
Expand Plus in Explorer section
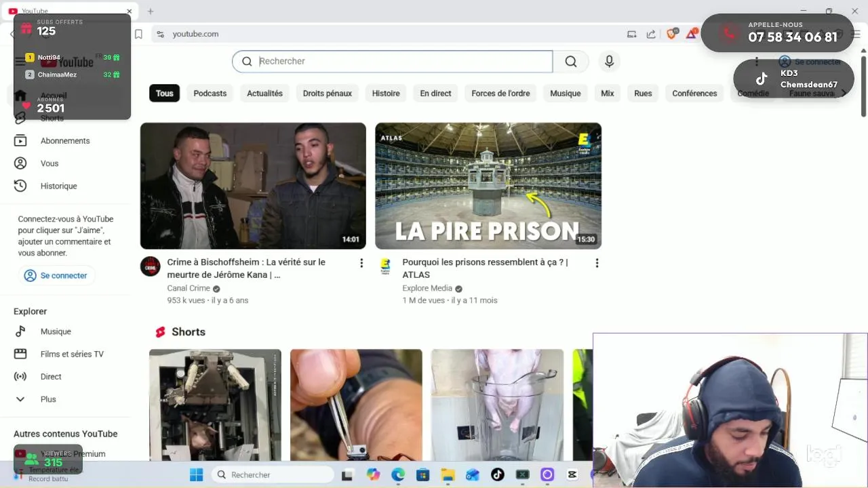click(x=48, y=399)
